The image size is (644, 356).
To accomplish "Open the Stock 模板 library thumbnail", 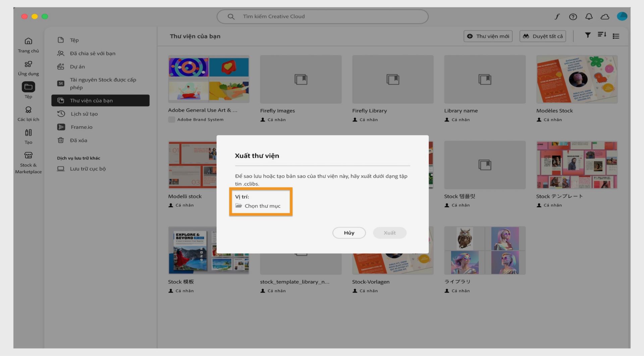I will click(192, 250).
